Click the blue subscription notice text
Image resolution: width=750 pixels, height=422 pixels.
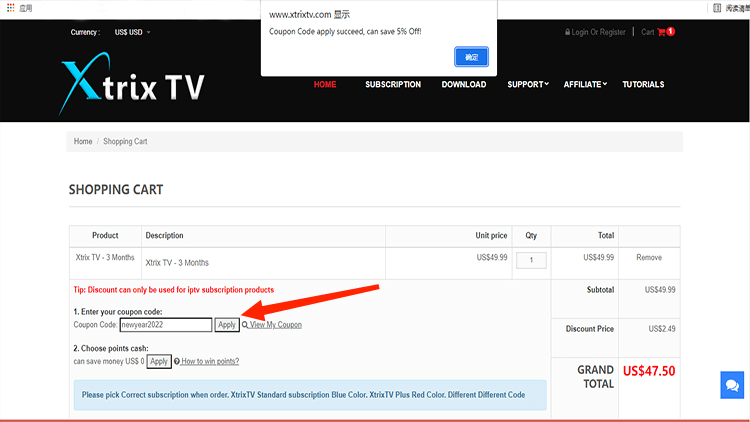coord(303,395)
